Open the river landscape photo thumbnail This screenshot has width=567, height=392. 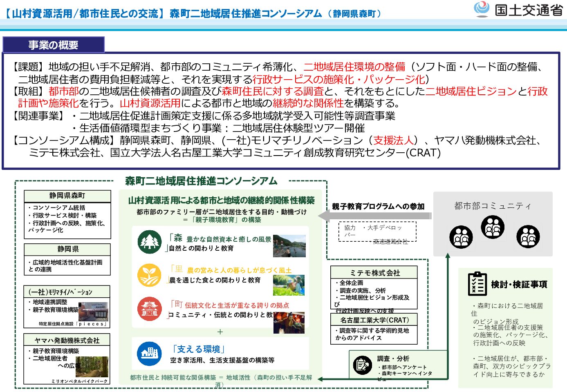point(289,245)
